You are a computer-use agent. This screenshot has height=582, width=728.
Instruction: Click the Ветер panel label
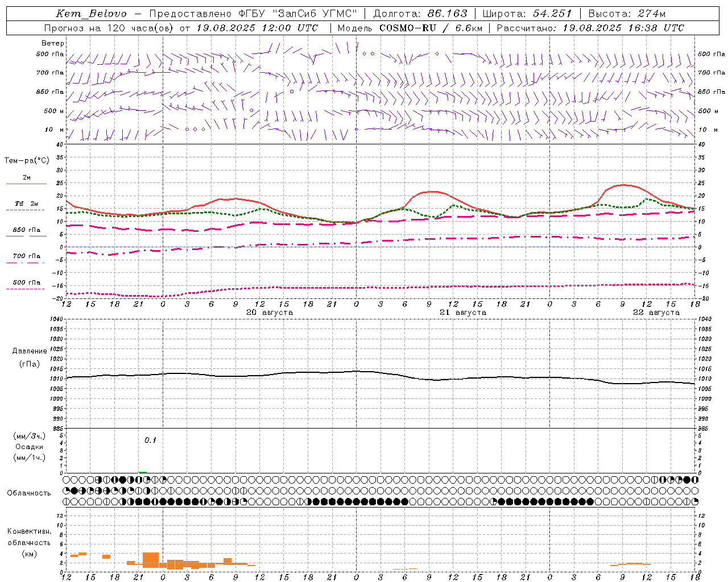click(x=53, y=43)
